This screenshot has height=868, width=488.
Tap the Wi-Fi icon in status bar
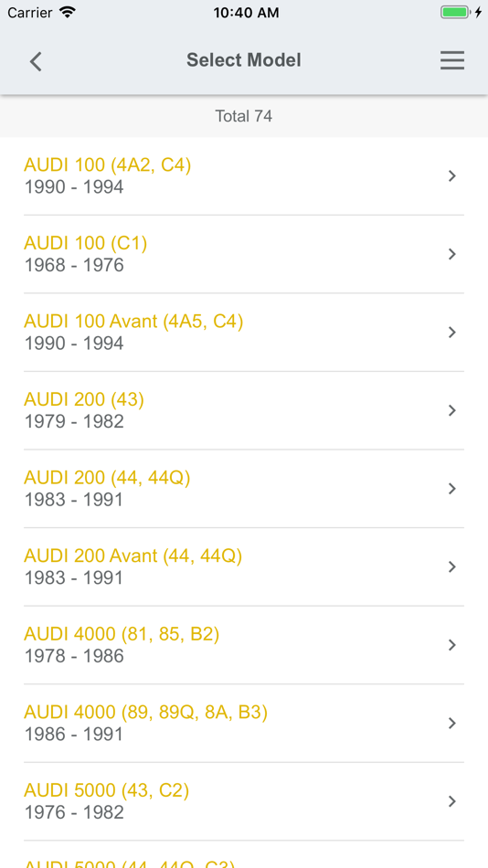click(x=68, y=12)
